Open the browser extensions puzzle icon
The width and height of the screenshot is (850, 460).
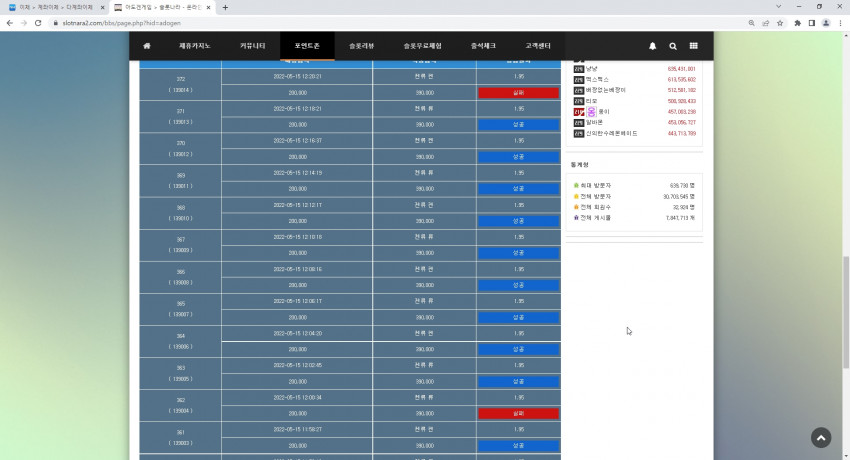tap(797, 23)
